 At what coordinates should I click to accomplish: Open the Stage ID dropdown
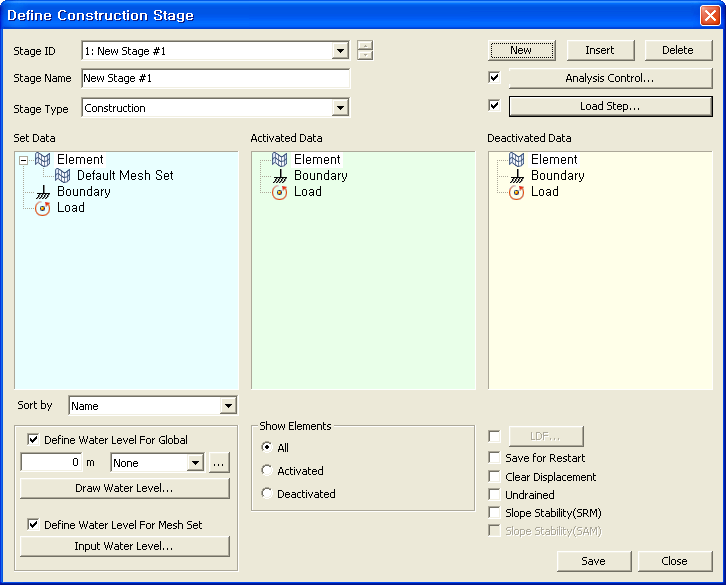[341, 51]
